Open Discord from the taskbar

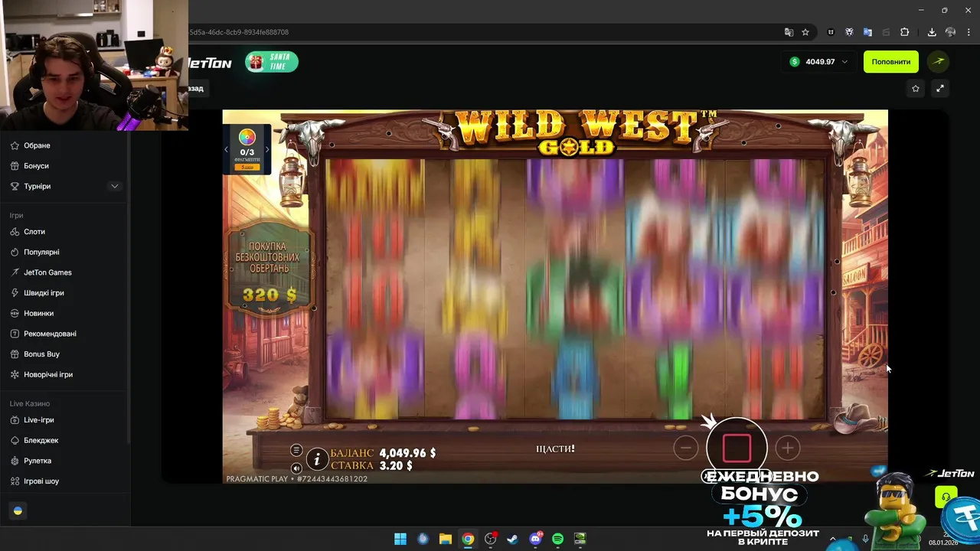[x=535, y=539]
